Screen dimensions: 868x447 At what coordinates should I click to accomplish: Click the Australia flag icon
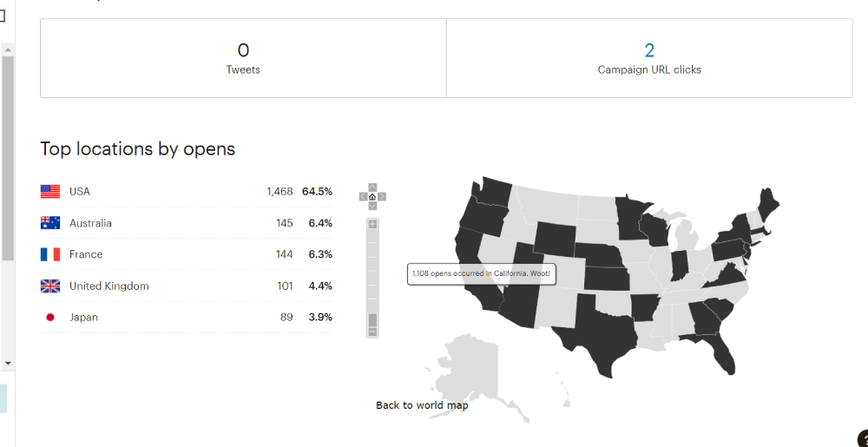pyautogui.click(x=50, y=223)
